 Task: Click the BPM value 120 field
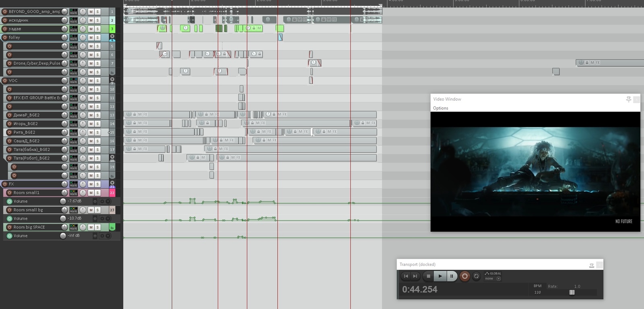538,292
